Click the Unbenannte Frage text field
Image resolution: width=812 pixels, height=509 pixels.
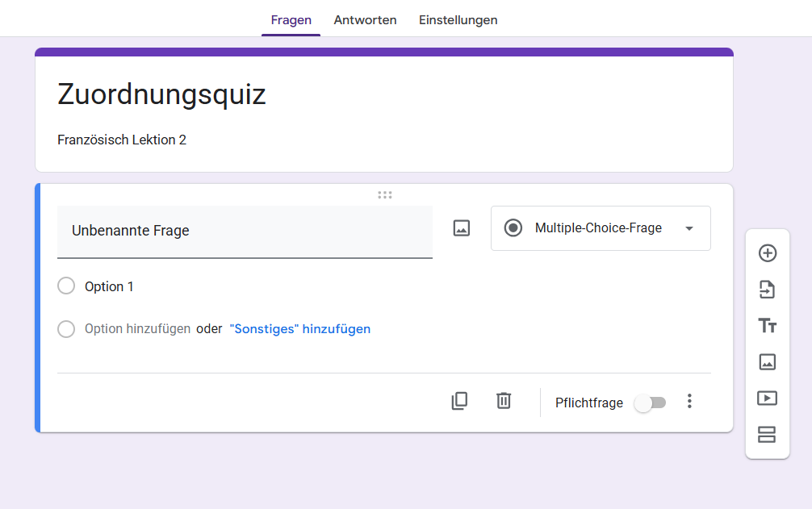pyautogui.click(x=245, y=231)
